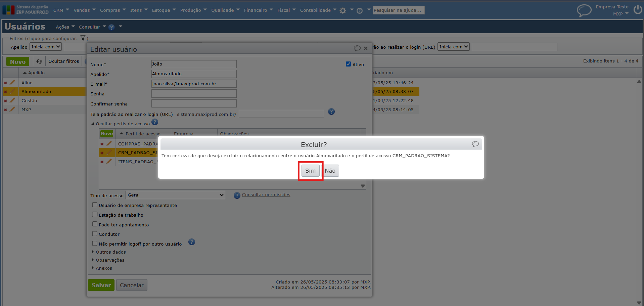Image resolution: width=644 pixels, height=306 pixels.
Task: Expand the Anexos section
Action: tap(102, 268)
